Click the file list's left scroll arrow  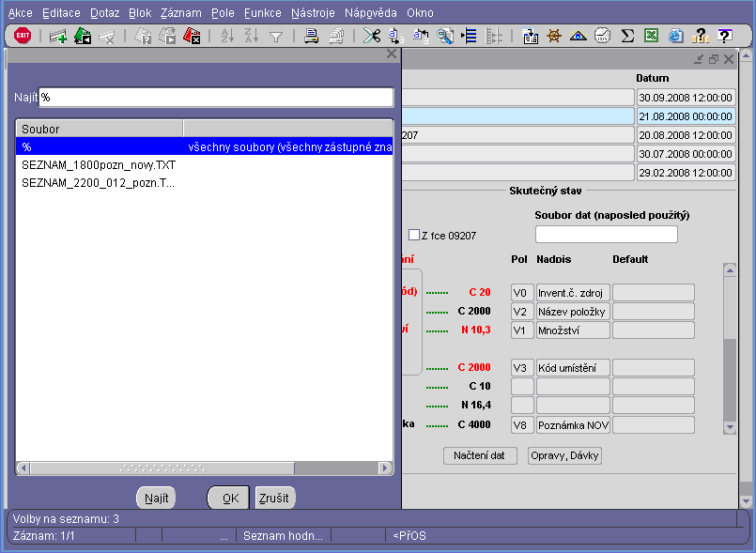coord(23,468)
